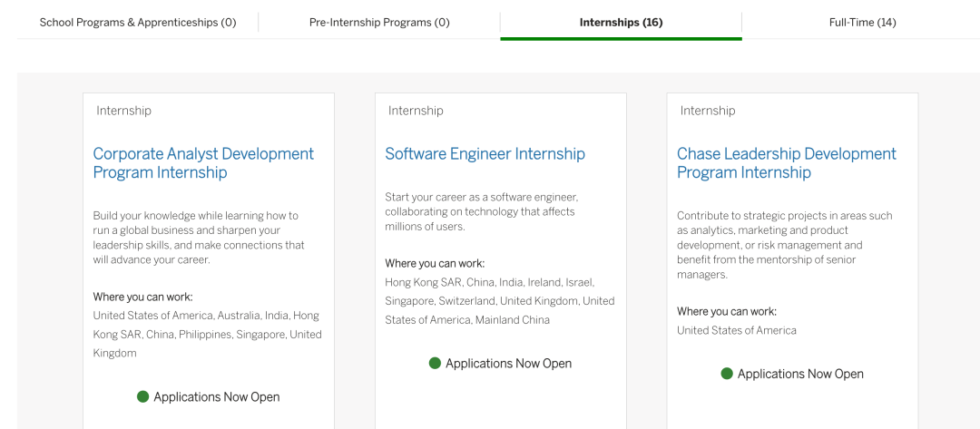Click green status dot on Software Engineer card

(x=435, y=364)
